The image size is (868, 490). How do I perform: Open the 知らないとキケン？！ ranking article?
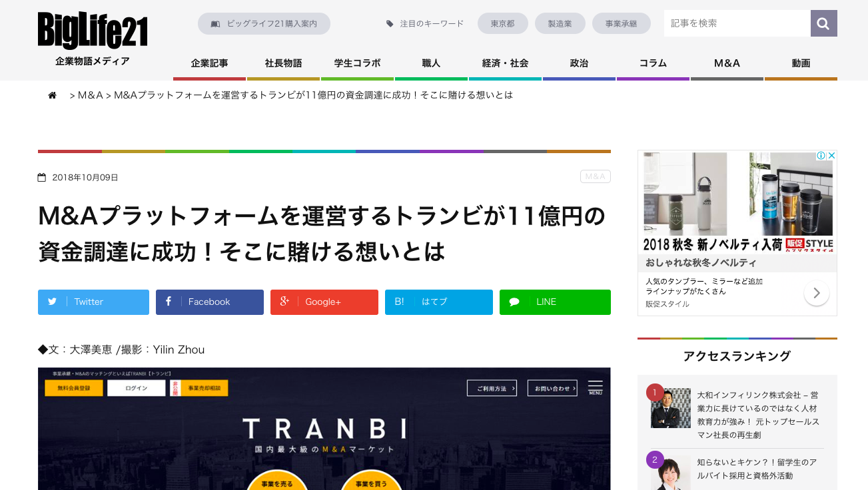tap(757, 469)
